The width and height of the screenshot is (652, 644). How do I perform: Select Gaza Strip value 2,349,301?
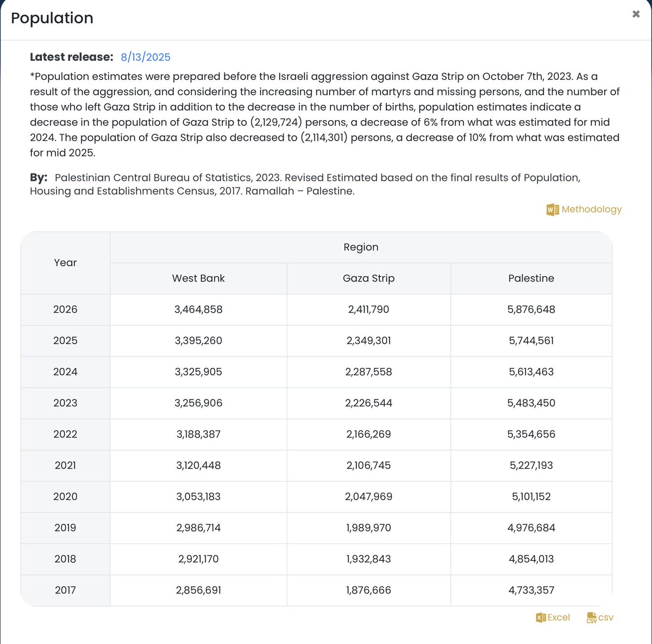click(x=368, y=341)
